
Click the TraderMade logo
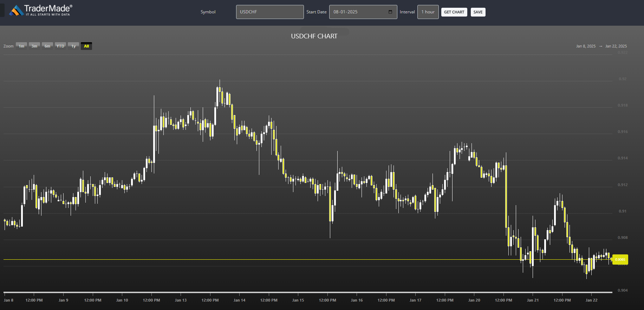coord(40,10)
